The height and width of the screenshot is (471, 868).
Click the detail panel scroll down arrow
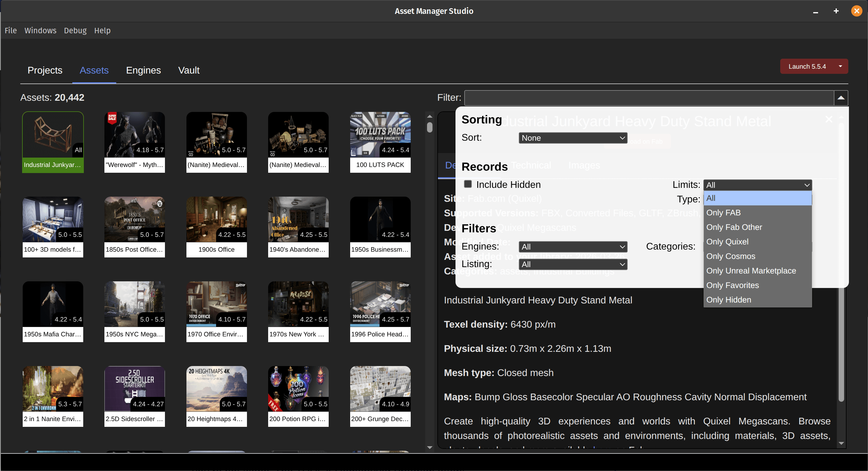pos(841,443)
